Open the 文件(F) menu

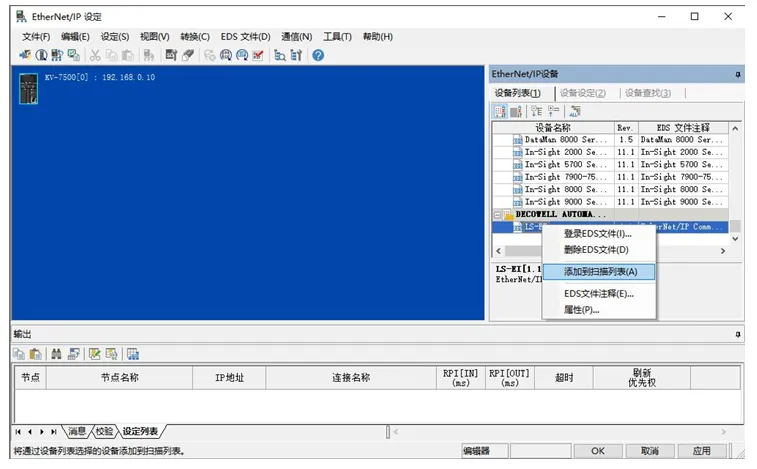coord(36,37)
